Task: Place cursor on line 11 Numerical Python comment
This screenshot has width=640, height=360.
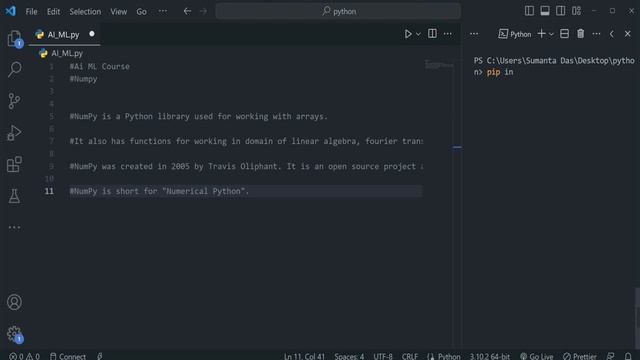Action: (x=159, y=191)
